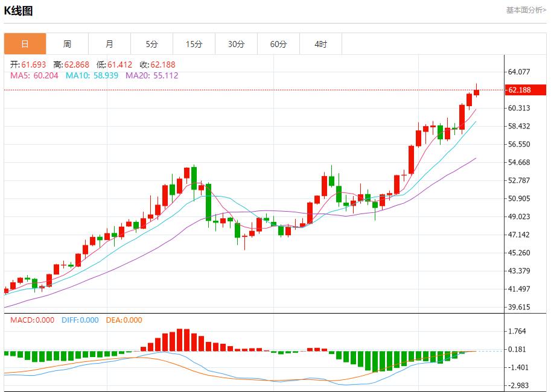Click the DIFF value label
The width and height of the screenshot is (551, 392).
(x=80, y=320)
